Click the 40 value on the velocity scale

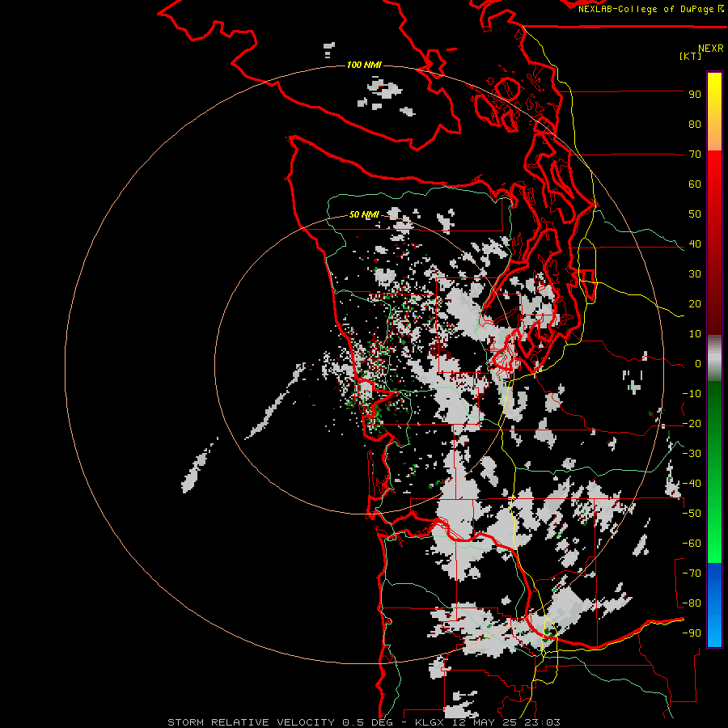695,244
